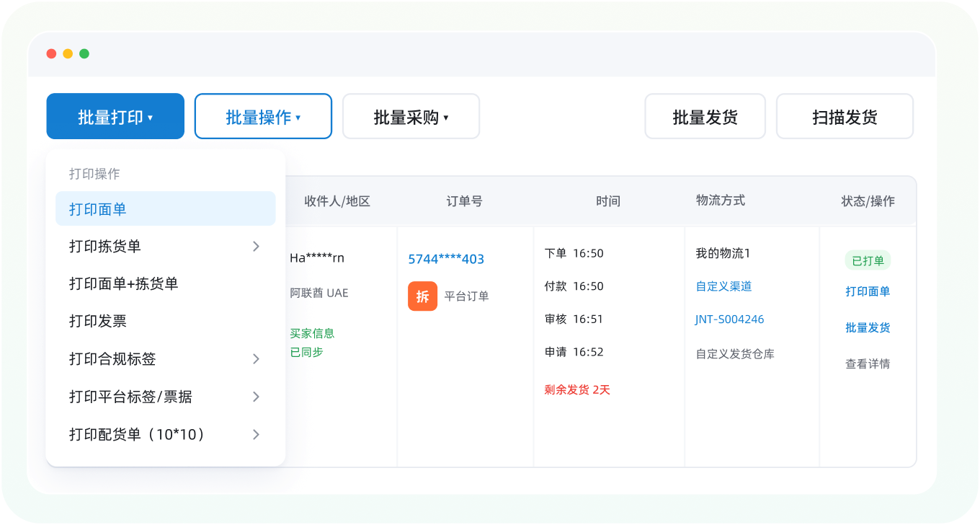Open the 批量操作 dropdown button
This screenshot has width=980, height=525.
pos(263,116)
